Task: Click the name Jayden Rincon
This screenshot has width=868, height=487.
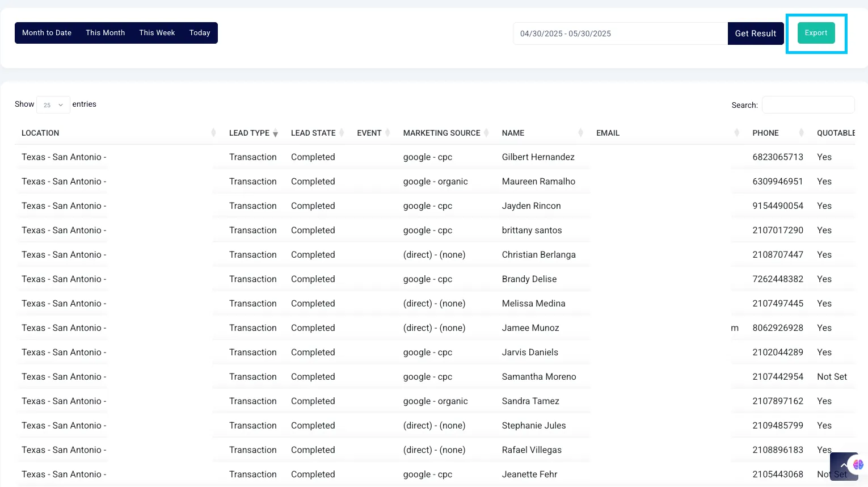Action: click(532, 206)
